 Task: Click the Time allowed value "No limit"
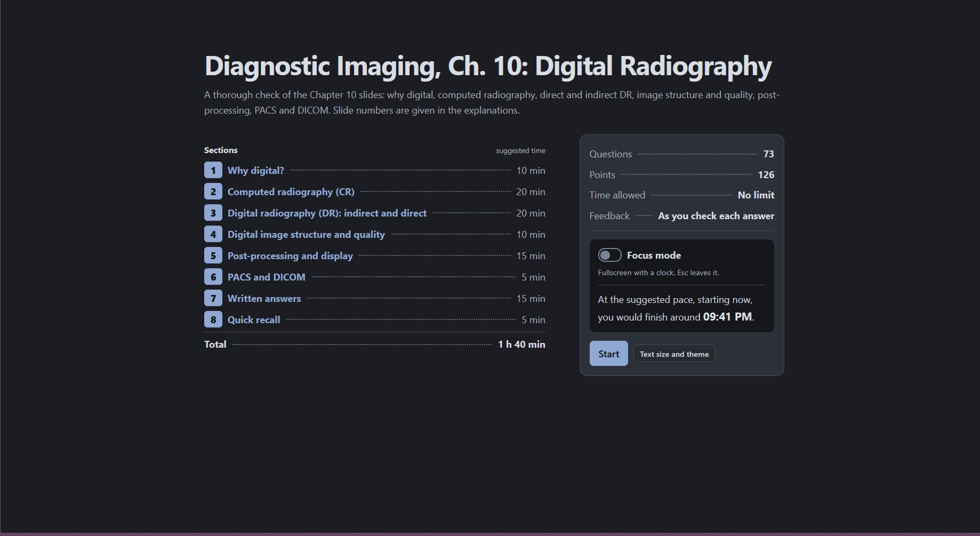click(756, 195)
